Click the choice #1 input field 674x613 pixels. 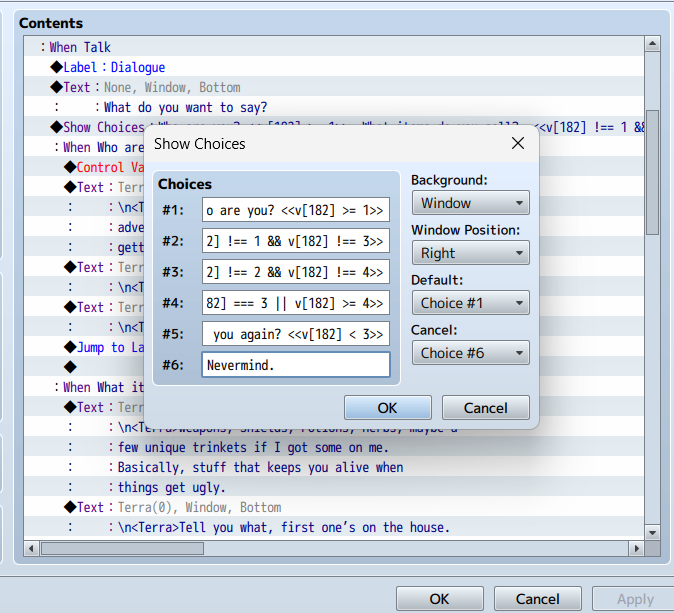click(295, 209)
